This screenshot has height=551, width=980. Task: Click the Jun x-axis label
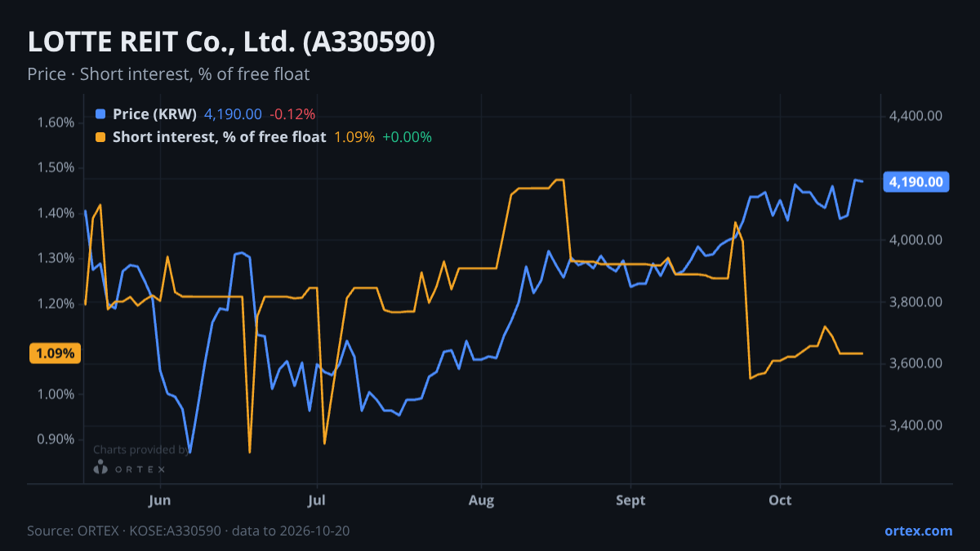click(160, 500)
